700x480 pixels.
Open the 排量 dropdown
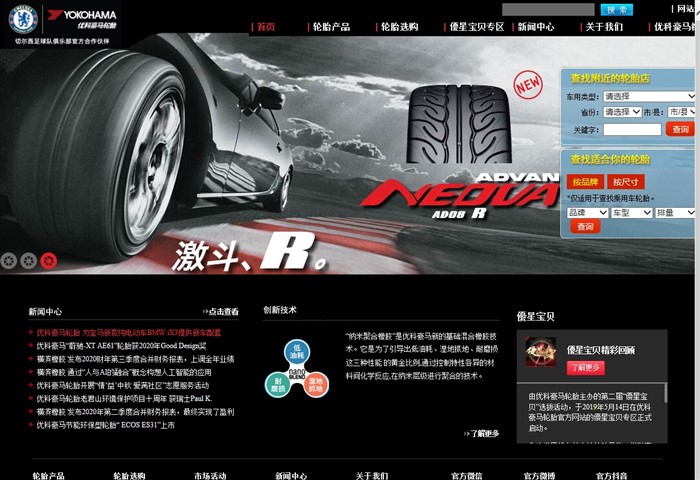(675, 213)
